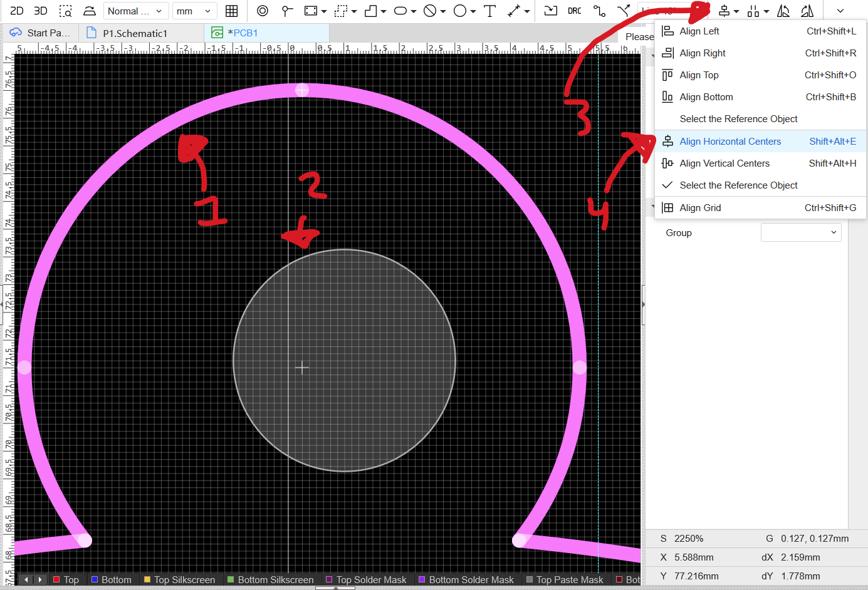Choose Align Horizontal Centers from menu

(x=730, y=142)
